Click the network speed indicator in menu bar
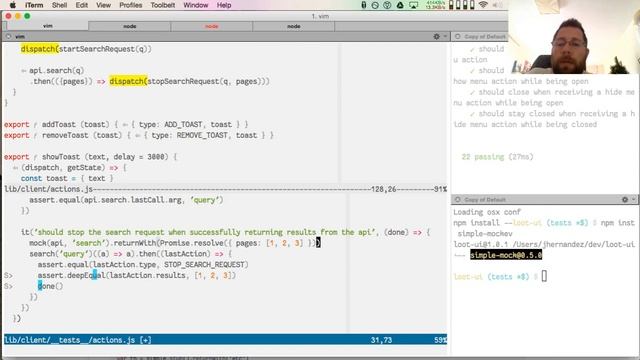This screenshot has height=360, width=640. point(435,5)
